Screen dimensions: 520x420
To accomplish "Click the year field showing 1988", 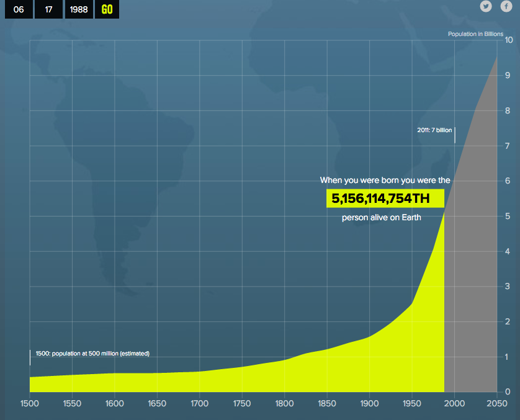I will 79,9.
